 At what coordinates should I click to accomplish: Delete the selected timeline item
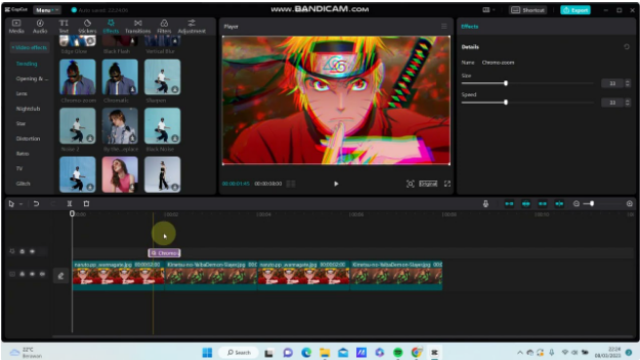[86, 204]
